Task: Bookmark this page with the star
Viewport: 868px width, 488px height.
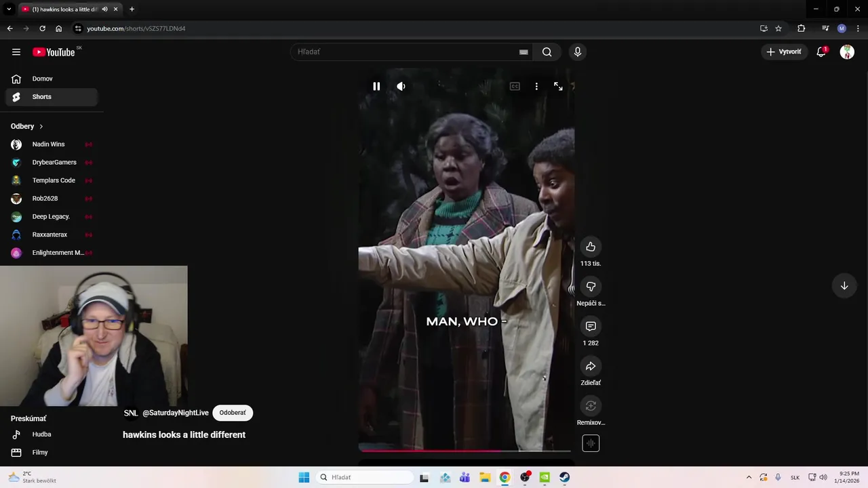Action: pos(778,28)
